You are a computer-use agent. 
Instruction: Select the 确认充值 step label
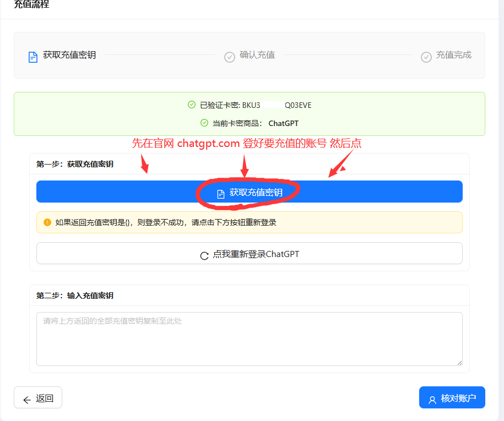pyautogui.click(x=257, y=55)
